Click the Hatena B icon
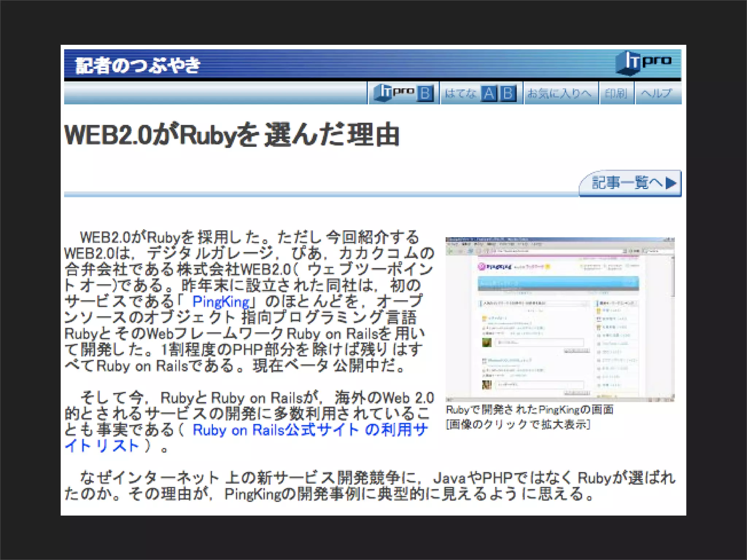The height and width of the screenshot is (560, 747). tap(508, 94)
